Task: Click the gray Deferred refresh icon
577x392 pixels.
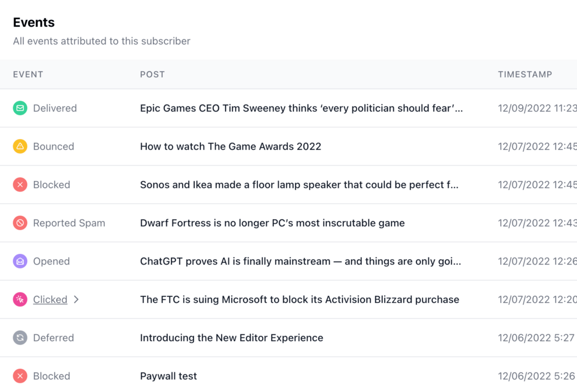Action: 20,338
